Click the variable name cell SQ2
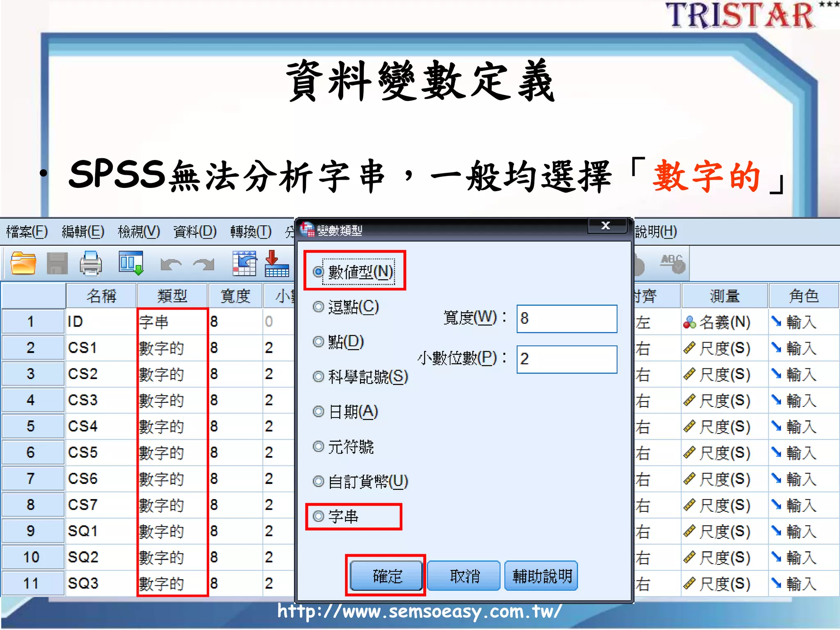The height and width of the screenshot is (630, 840). point(101,557)
